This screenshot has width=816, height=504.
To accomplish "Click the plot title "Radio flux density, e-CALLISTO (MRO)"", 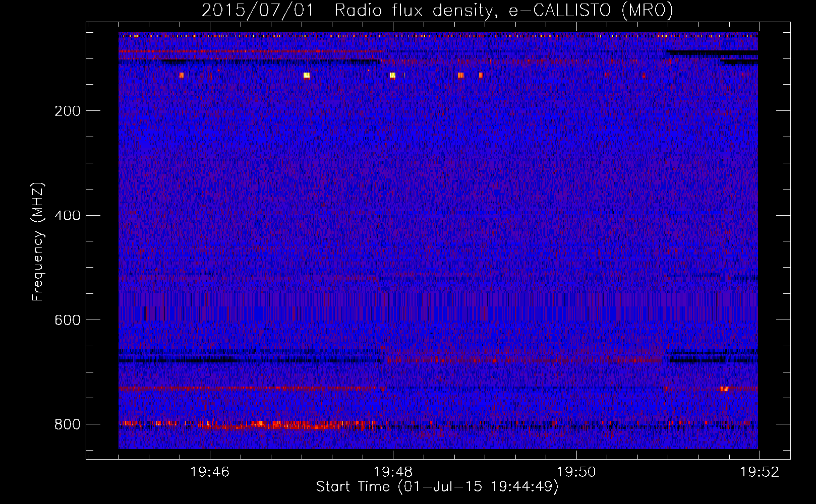I will pos(503,10).
